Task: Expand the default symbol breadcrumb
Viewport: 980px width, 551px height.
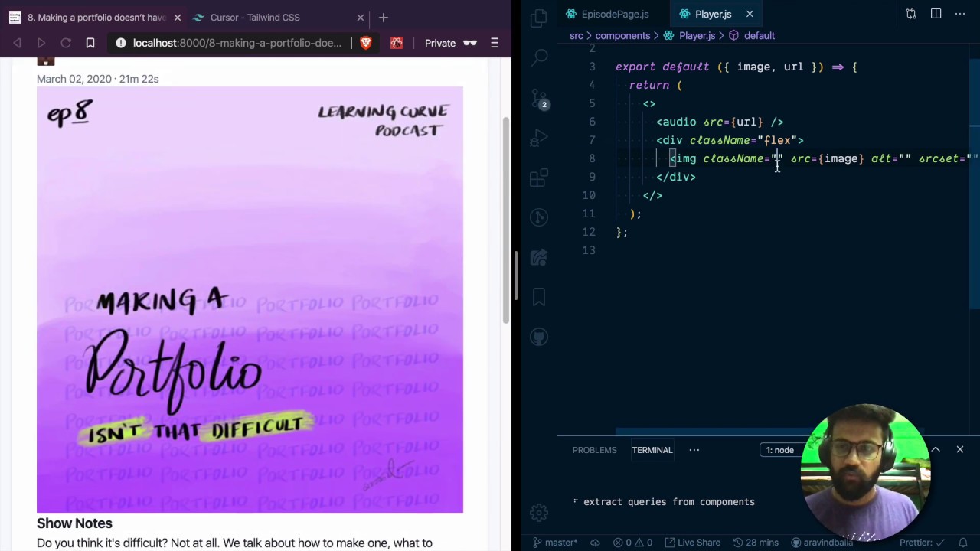Action: click(x=752, y=35)
